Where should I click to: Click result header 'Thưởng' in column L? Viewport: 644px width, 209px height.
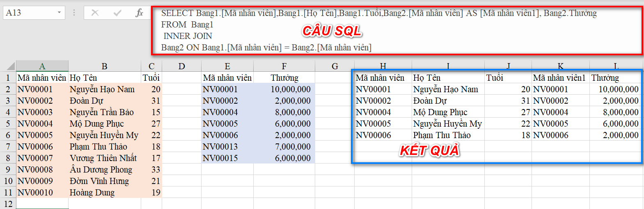pos(615,78)
